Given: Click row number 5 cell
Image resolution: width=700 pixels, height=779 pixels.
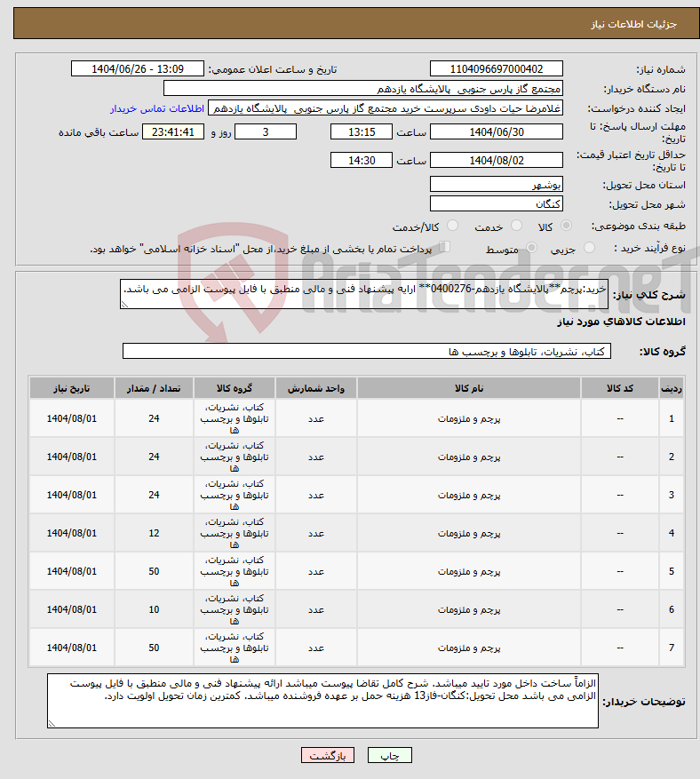Looking at the screenshot, I should point(672,571).
